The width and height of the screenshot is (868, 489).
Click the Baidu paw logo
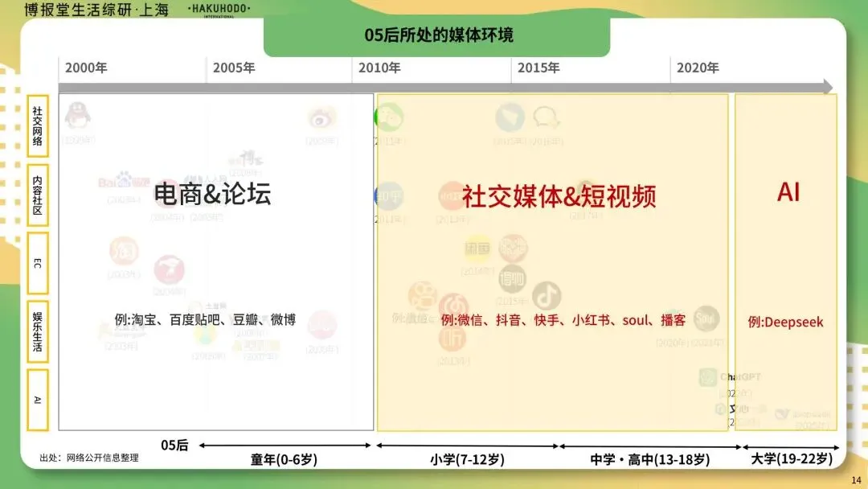pos(124,179)
